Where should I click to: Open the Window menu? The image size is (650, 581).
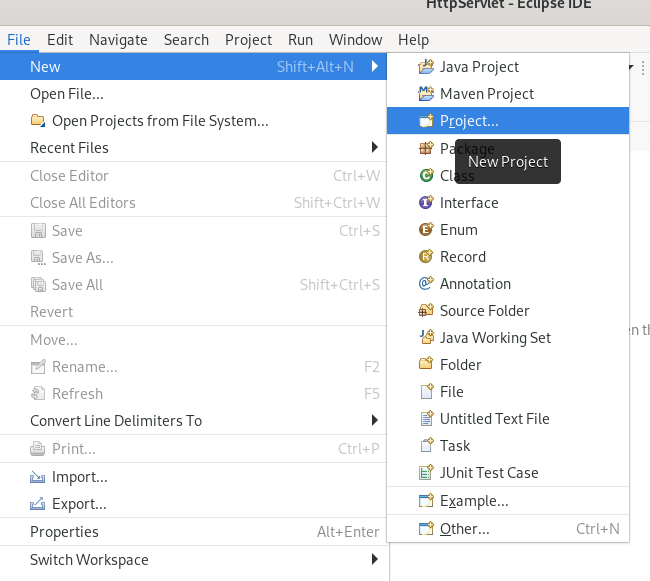click(355, 40)
